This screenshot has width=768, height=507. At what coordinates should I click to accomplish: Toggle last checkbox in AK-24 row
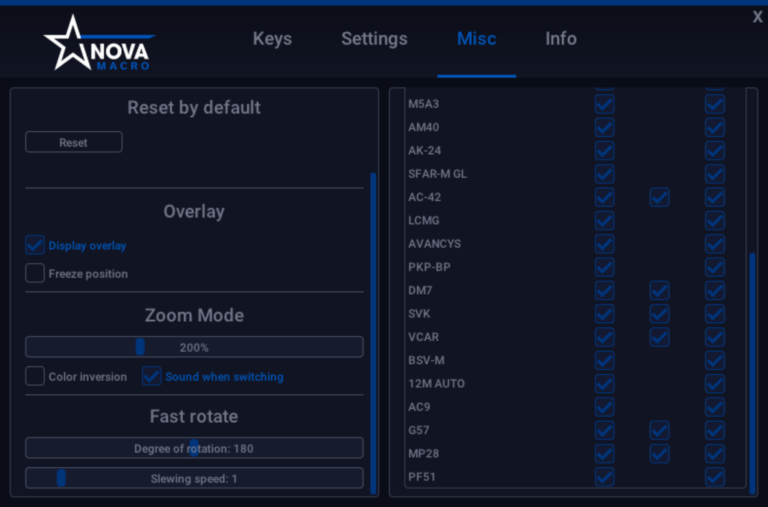715,150
